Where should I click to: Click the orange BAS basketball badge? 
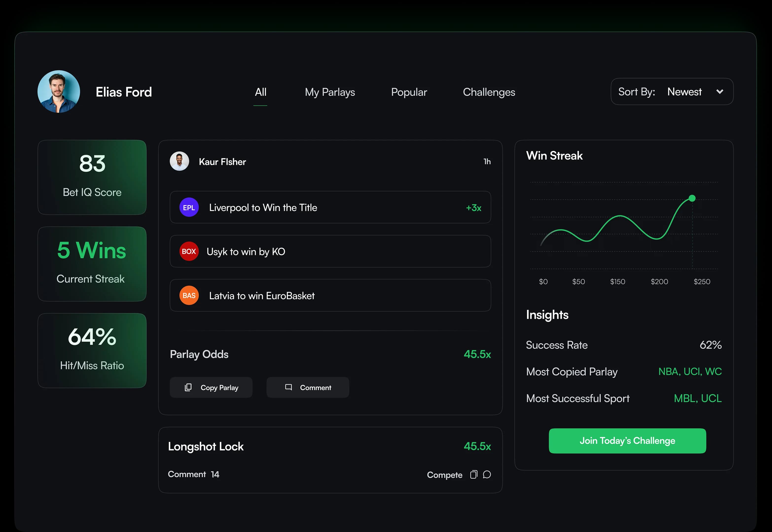(x=189, y=296)
